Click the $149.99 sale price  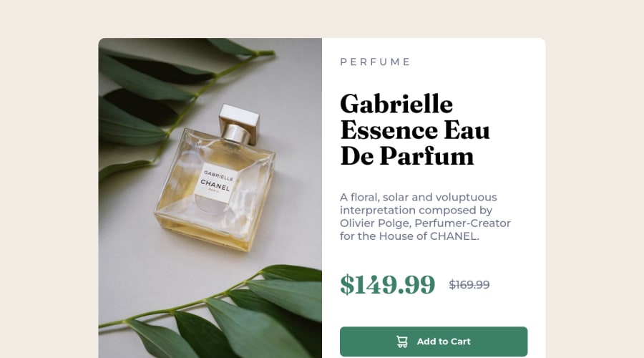[x=387, y=284]
